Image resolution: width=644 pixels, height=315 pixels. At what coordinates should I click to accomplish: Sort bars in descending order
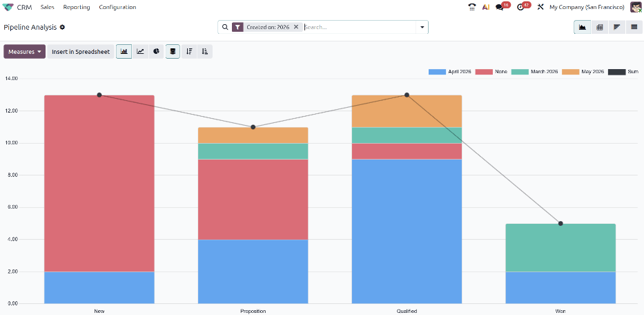(189, 52)
